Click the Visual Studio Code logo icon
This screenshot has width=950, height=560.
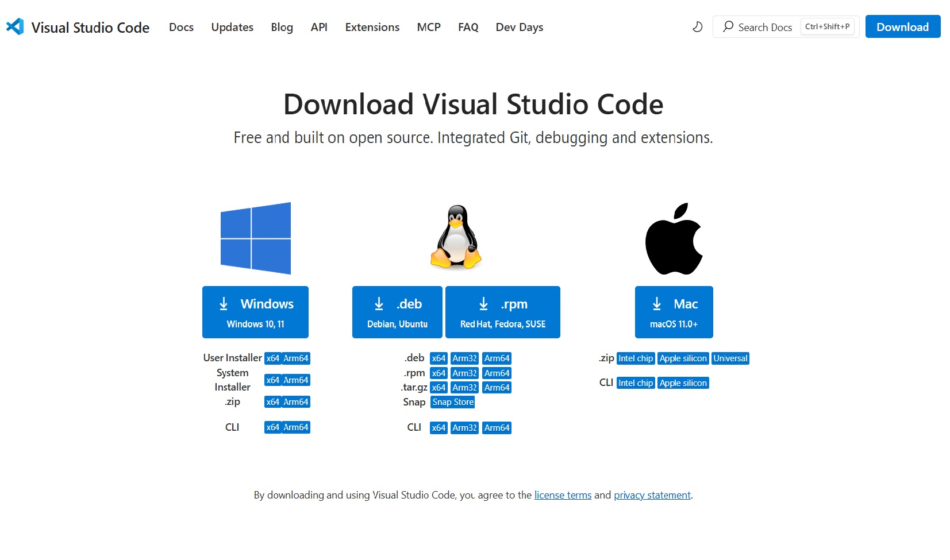pyautogui.click(x=15, y=27)
